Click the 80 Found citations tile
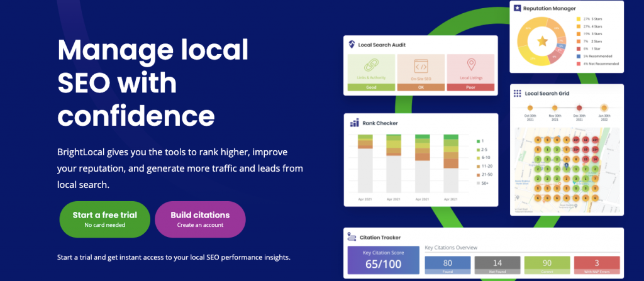644x281 pixels. (x=448, y=265)
